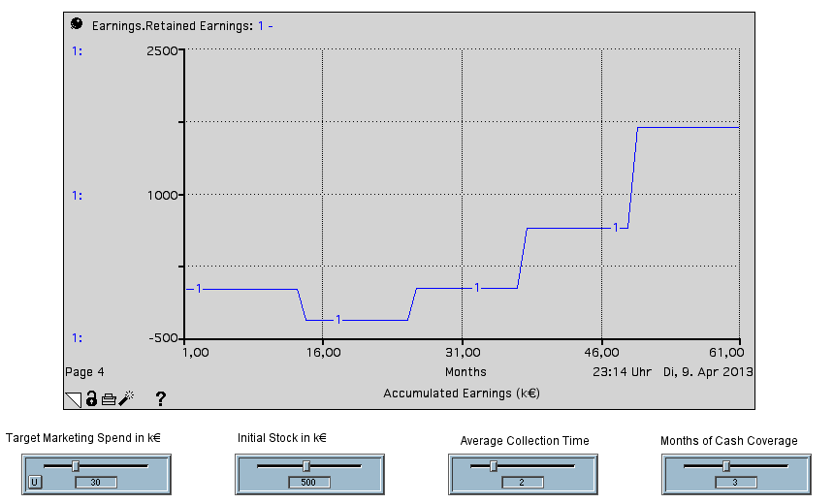Click the magic wand icon
The image size is (834, 504).
click(127, 398)
